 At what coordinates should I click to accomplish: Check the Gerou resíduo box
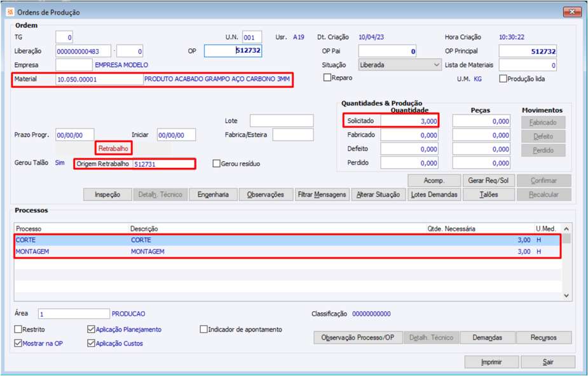coord(216,164)
